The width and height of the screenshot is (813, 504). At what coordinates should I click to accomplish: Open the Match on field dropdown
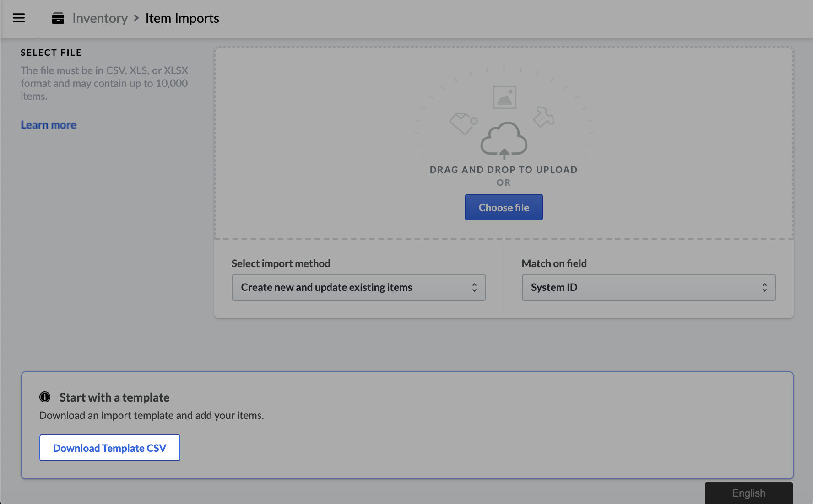[649, 288]
